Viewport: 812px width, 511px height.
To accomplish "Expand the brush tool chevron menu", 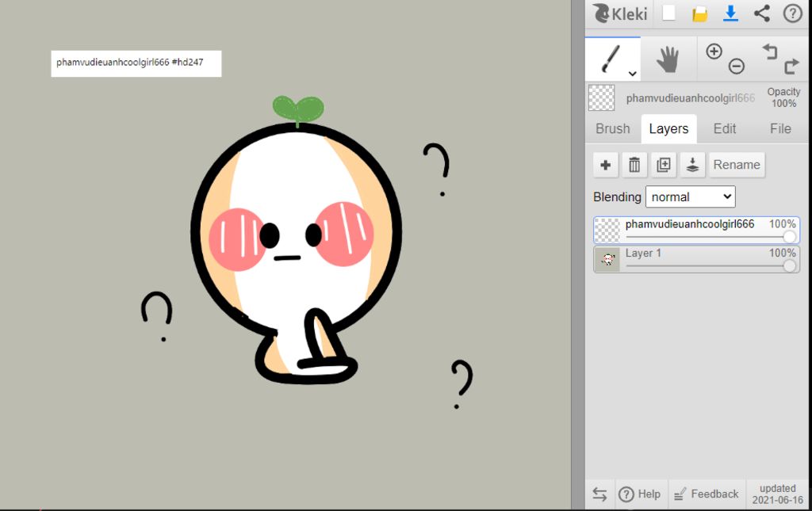I will pos(632,74).
